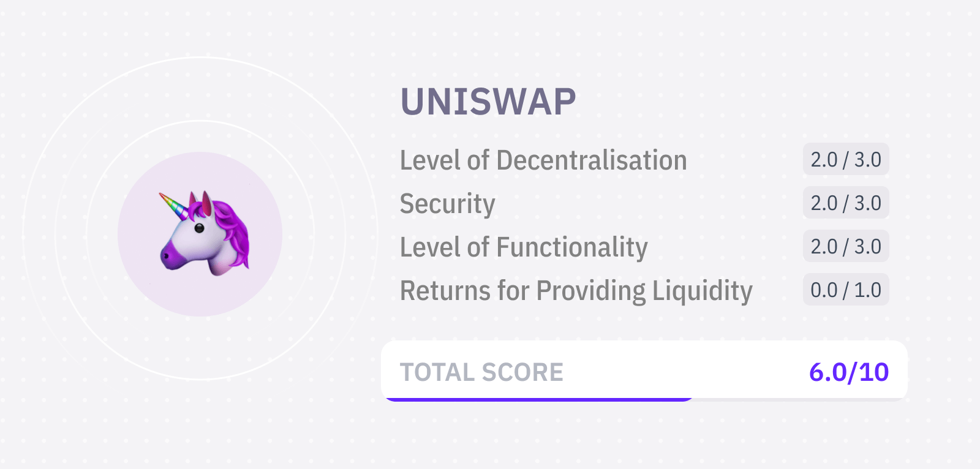Click the unicorn's purple snout

pos(172,255)
